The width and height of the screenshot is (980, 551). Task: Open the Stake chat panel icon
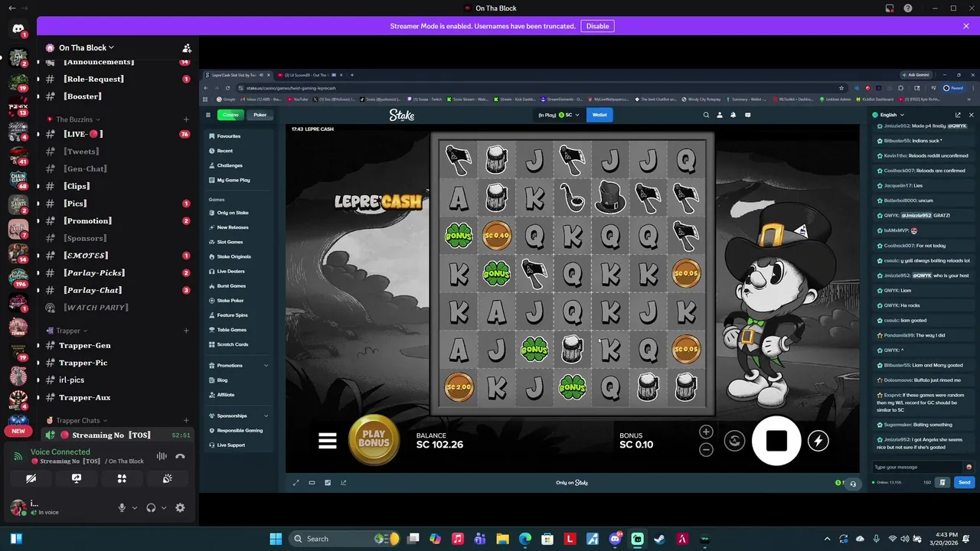[x=748, y=115]
